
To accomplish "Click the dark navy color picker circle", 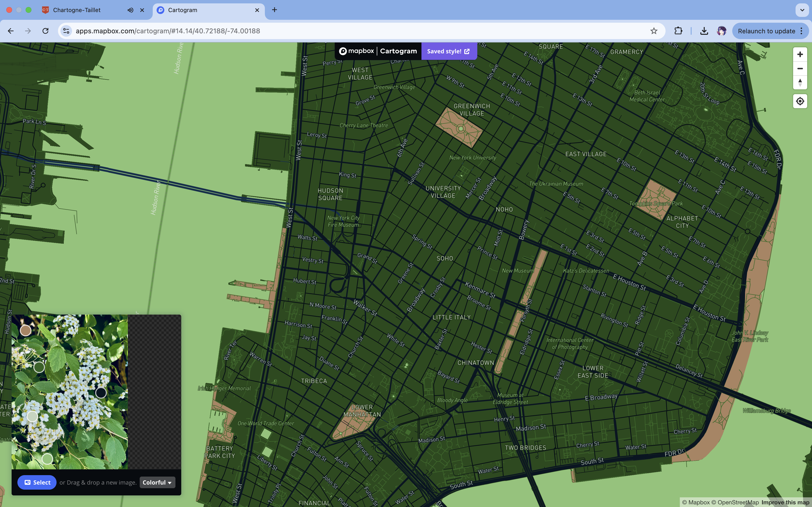I will tap(101, 393).
